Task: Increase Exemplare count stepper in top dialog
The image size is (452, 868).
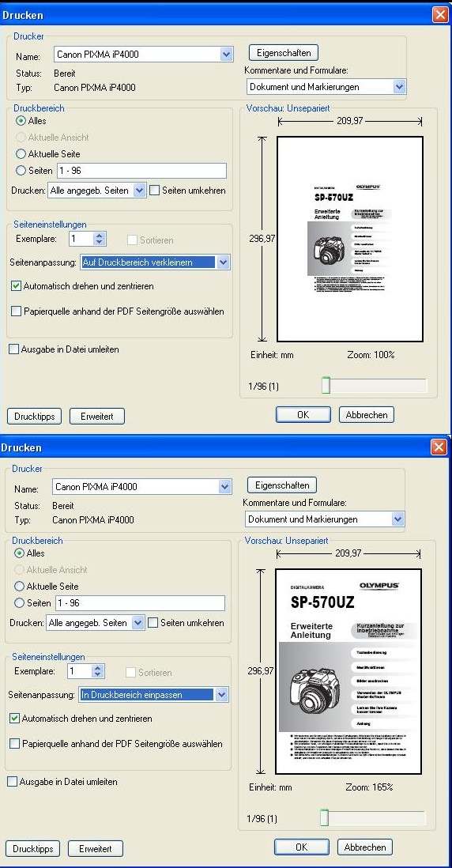Action: pyautogui.click(x=99, y=236)
